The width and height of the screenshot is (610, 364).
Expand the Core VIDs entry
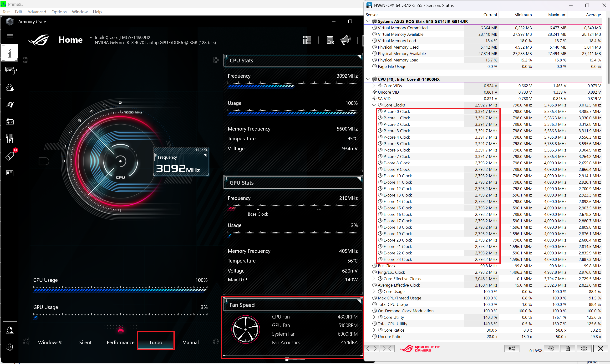pos(374,85)
